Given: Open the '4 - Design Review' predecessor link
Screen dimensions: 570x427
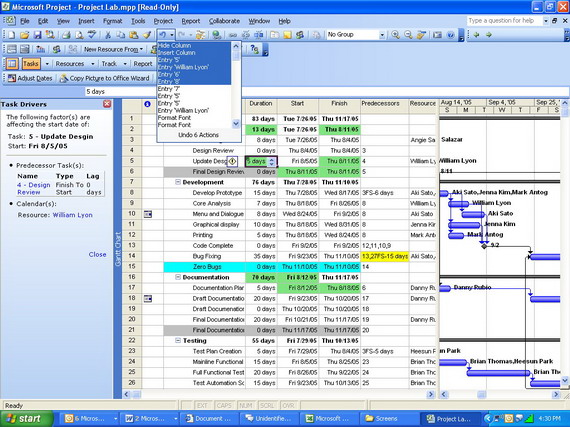Looking at the screenshot, I should point(33,189).
